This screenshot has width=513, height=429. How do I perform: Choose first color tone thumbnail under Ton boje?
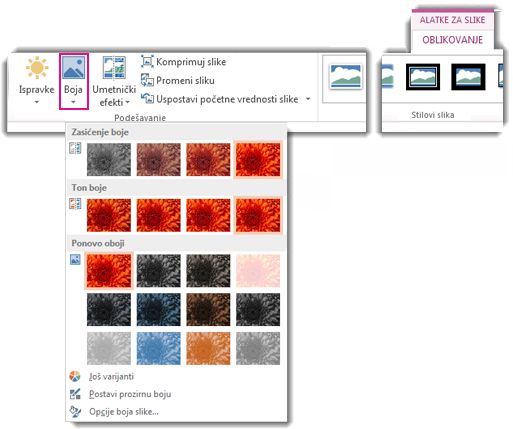(x=109, y=215)
